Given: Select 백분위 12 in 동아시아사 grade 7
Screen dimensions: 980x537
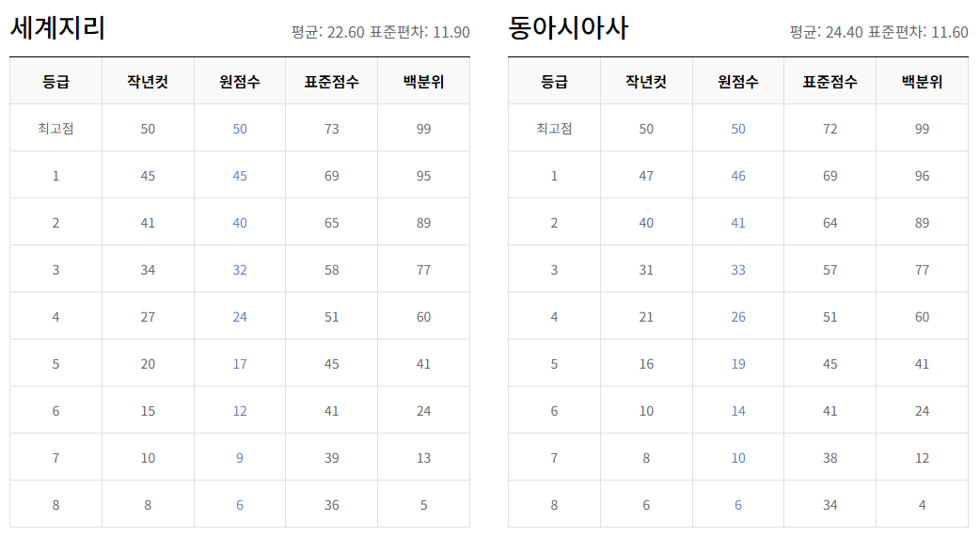Looking at the screenshot, I should 922,458.
